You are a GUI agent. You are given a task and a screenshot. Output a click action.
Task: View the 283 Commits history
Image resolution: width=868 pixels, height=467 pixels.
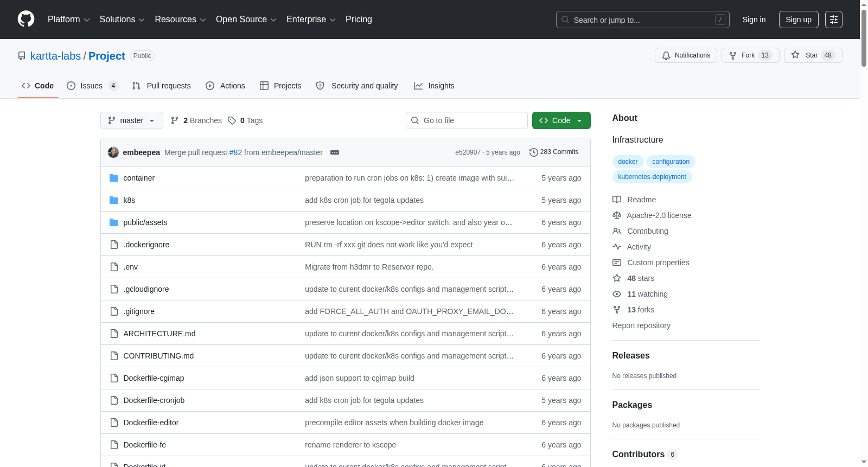coord(554,152)
